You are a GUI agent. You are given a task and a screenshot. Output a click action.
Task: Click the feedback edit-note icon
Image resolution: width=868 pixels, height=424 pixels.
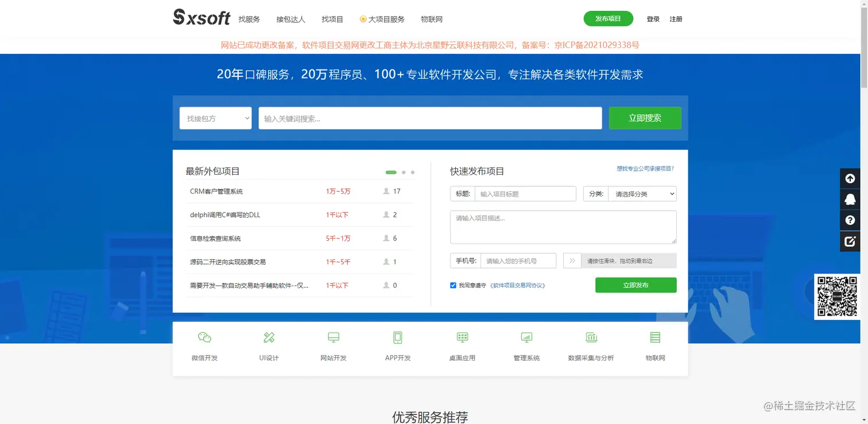pyautogui.click(x=850, y=241)
